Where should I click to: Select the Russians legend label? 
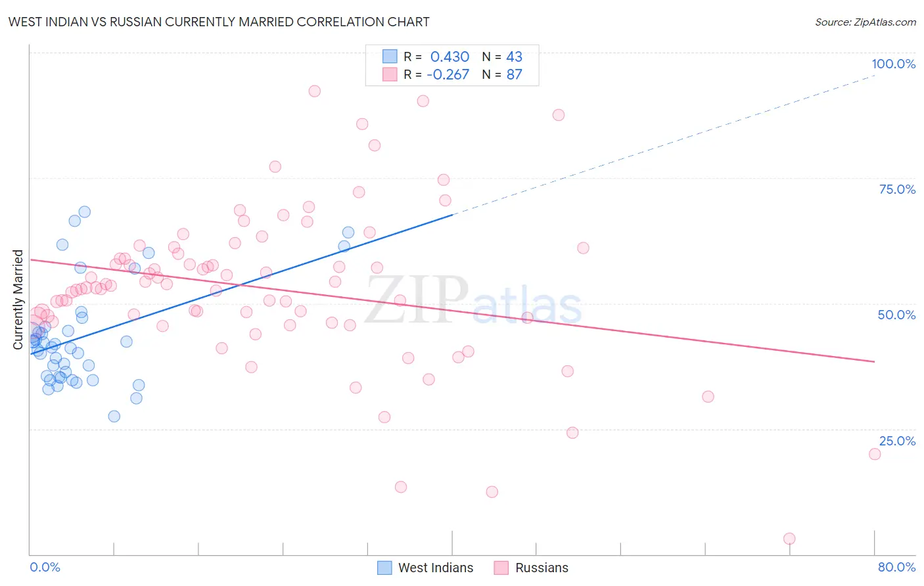(542, 568)
